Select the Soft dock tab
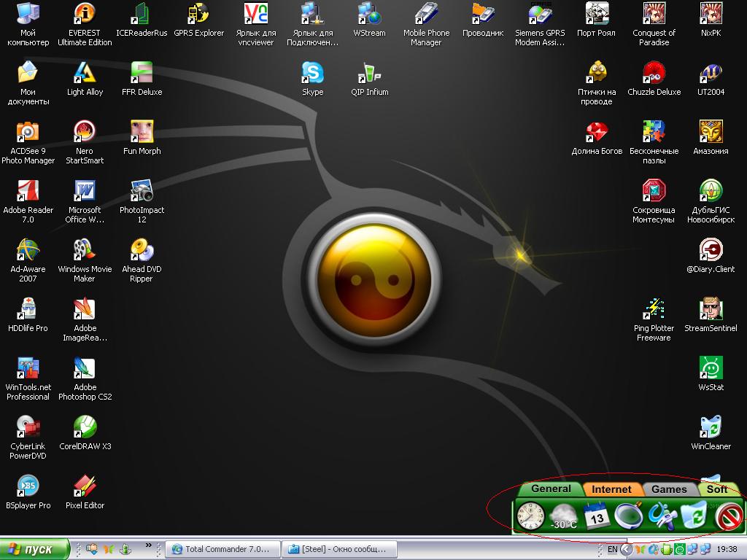The image size is (747, 560). point(718,489)
